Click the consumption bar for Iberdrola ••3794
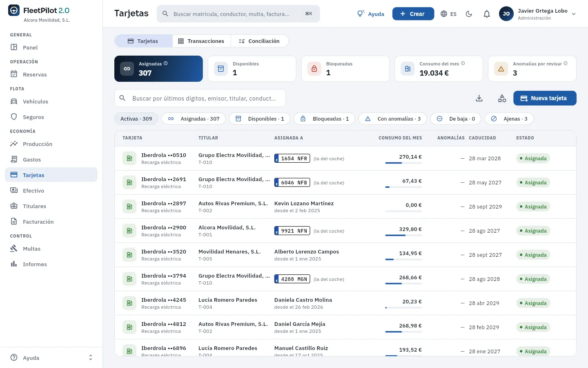Image resolution: width=588 pixels, height=368 pixels. point(403,283)
